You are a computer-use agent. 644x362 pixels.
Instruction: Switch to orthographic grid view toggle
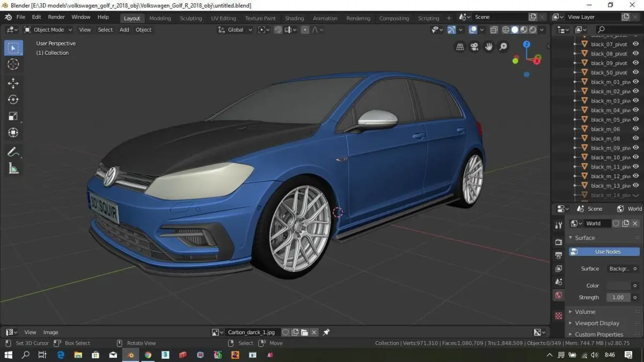[x=460, y=47]
